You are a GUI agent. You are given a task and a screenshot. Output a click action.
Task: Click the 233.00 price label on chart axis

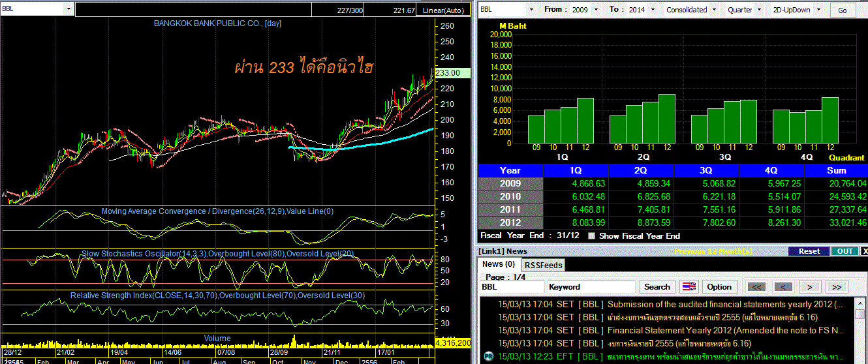[x=454, y=73]
